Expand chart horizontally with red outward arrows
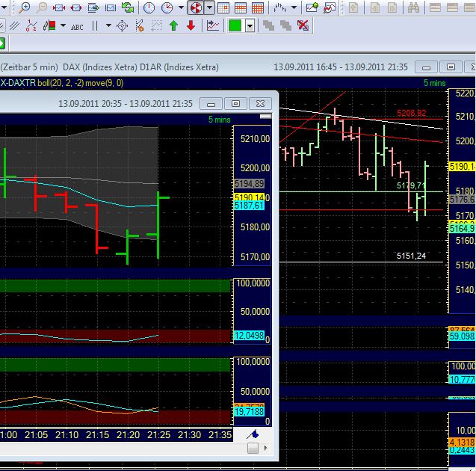The width and height of the screenshot is (476, 471). coord(76,7)
